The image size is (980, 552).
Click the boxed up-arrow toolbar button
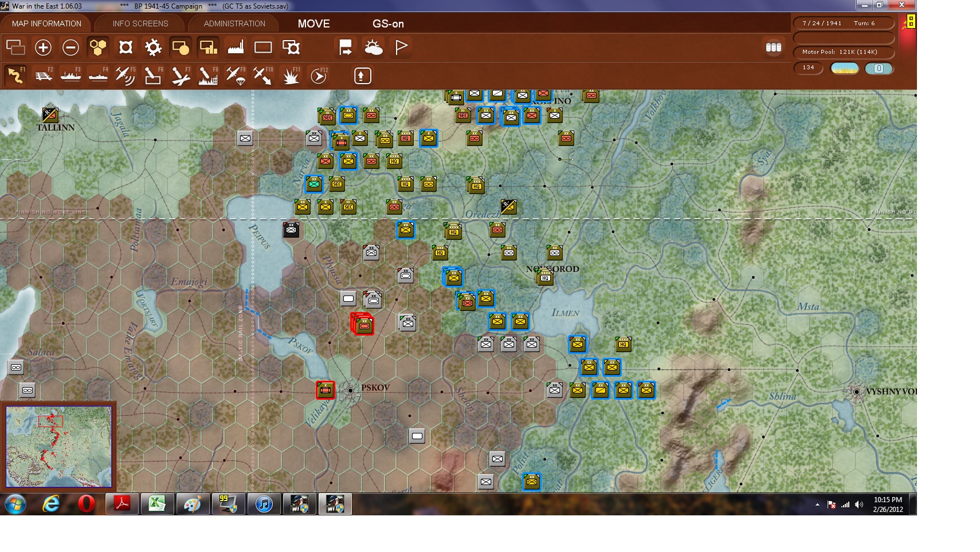362,76
